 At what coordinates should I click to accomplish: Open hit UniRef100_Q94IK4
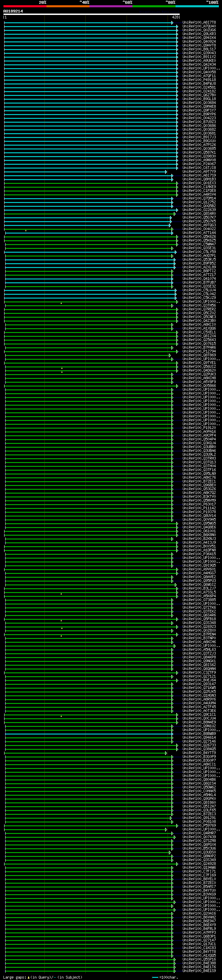199,38
